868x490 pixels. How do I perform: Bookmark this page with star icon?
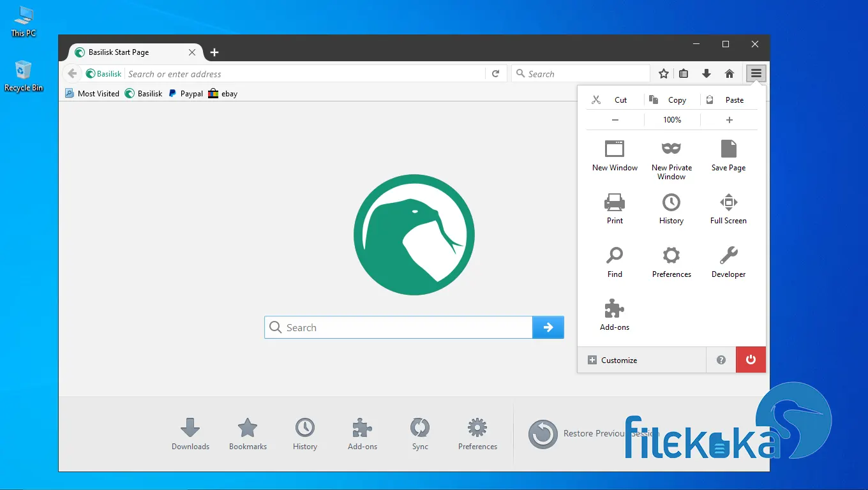coord(664,73)
